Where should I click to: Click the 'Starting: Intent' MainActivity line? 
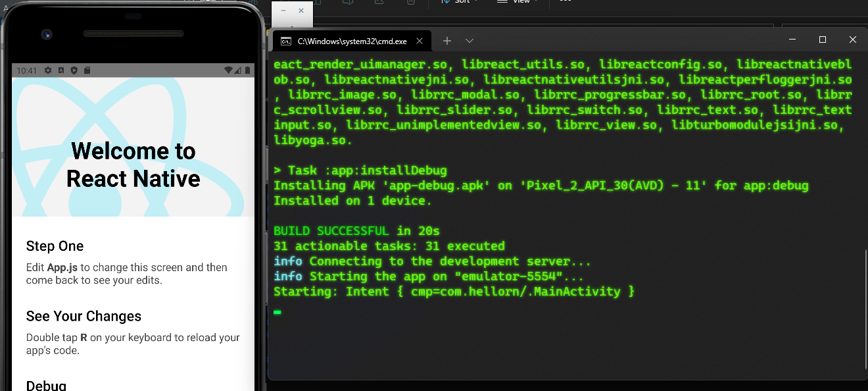click(454, 292)
